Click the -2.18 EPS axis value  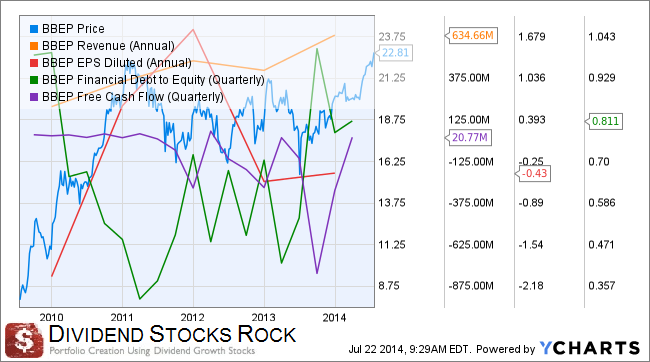point(531,286)
